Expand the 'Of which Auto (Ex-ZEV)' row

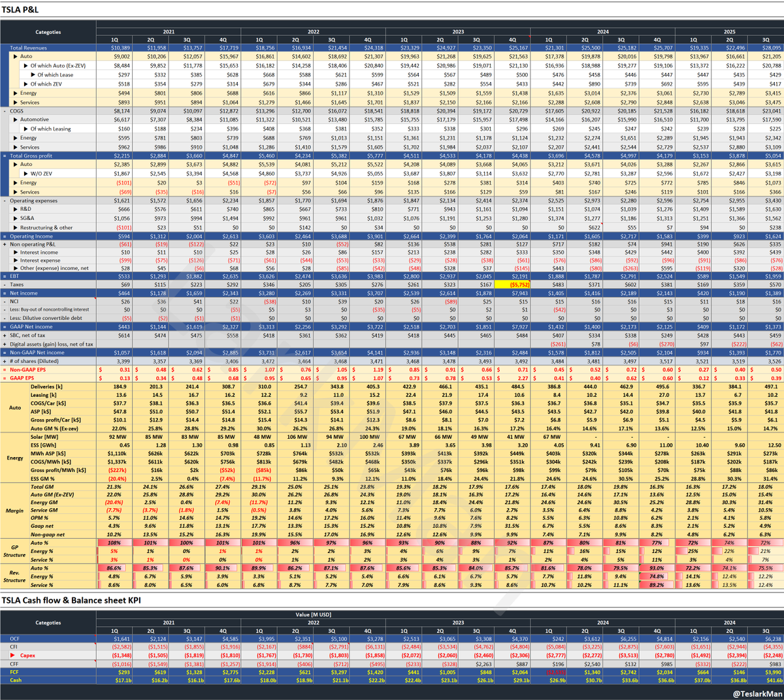(27, 66)
